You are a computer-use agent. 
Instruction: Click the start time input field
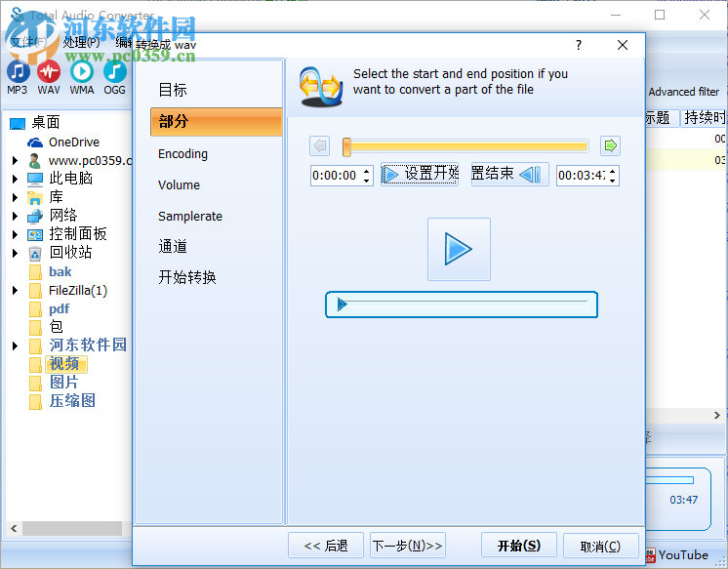pos(336,176)
